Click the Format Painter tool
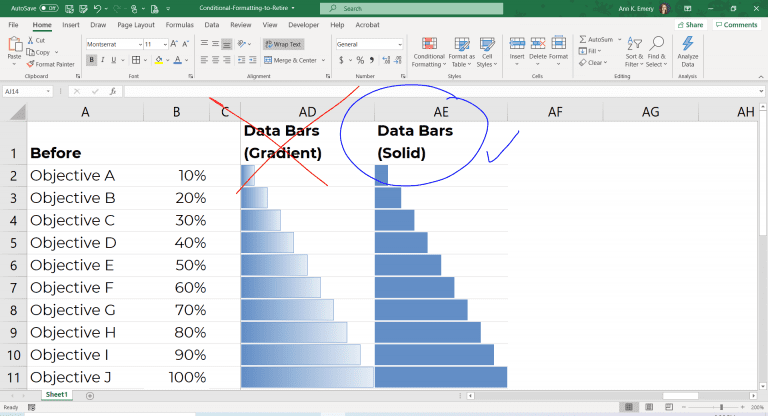The height and width of the screenshot is (416, 768). tap(54, 64)
